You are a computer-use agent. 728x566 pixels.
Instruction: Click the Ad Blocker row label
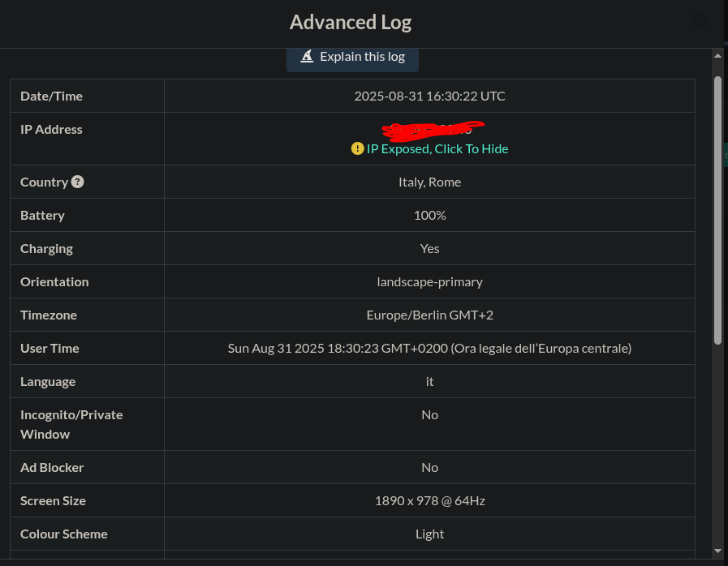point(52,467)
